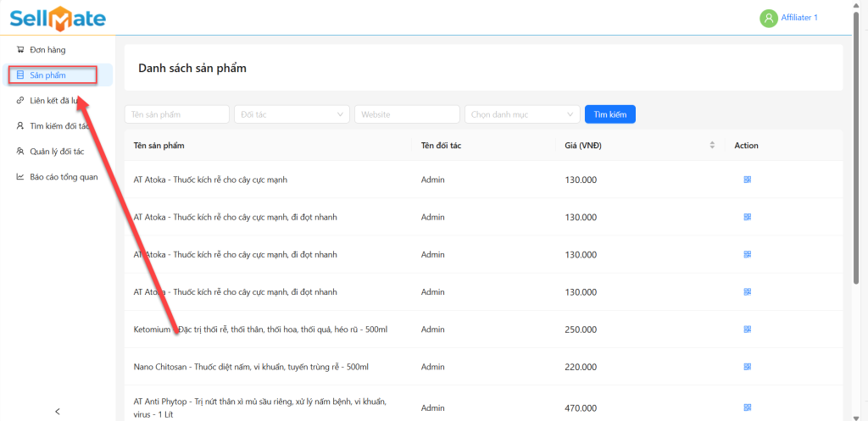Click the Tìm kiếm đối tác person icon
Viewport: 868px width, 421px height.
(x=20, y=126)
